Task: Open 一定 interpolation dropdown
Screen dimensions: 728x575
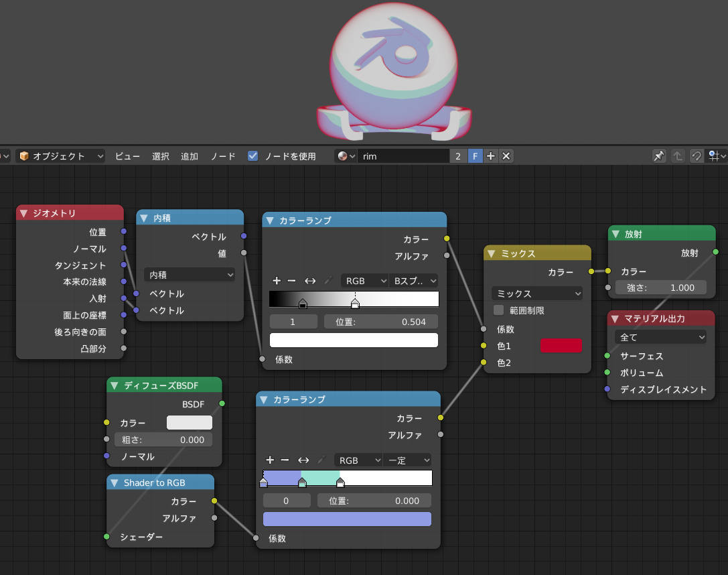Action: pos(407,460)
